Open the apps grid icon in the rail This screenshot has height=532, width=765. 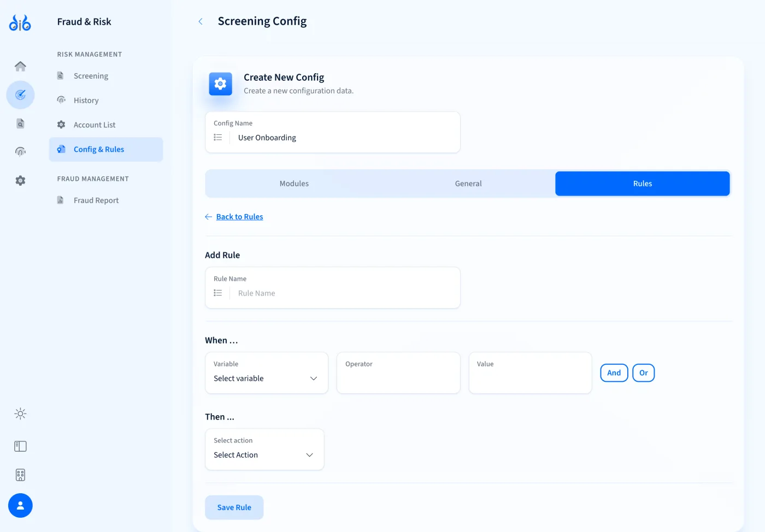pyautogui.click(x=20, y=475)
